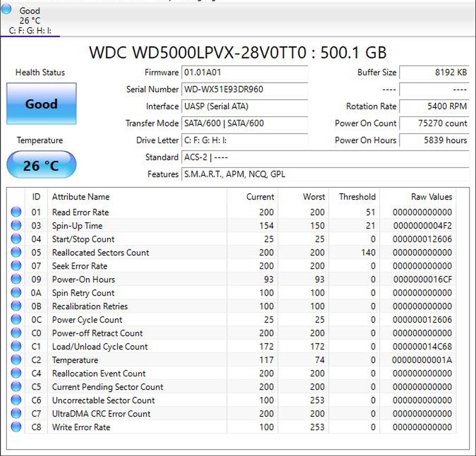Click current value 117 of Temperature row
The height and width of the screenshot is (456, 476).
(x=266, y=360)
